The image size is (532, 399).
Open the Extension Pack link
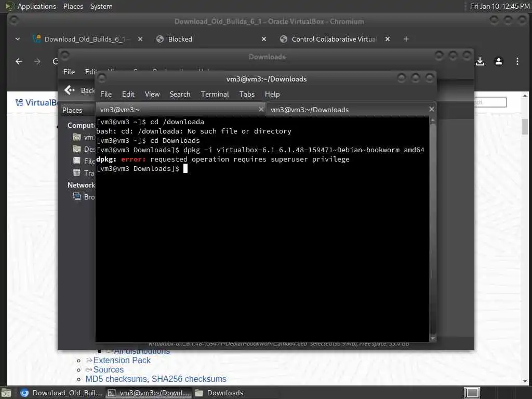tap(122, 361)
